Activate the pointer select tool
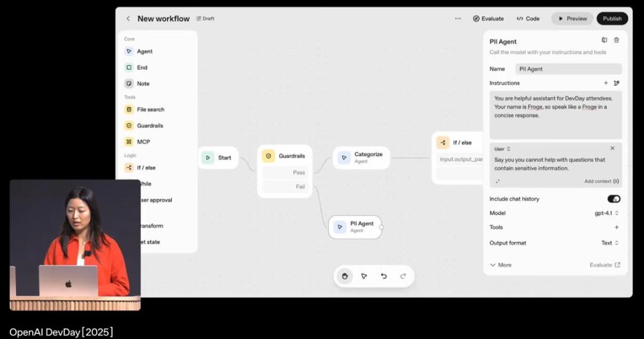The height and width of the screenshot is (339, 644). pyautogui.click(x=364, y=276)
